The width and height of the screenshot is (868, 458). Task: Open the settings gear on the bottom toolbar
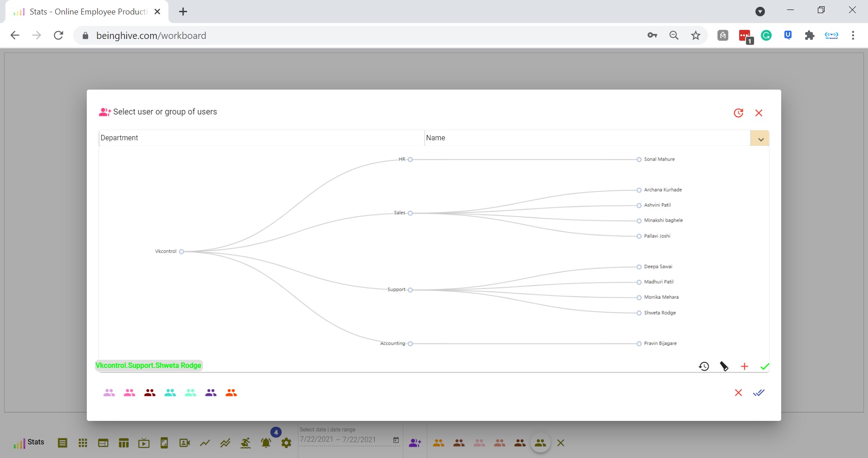[x=286, y=443]
